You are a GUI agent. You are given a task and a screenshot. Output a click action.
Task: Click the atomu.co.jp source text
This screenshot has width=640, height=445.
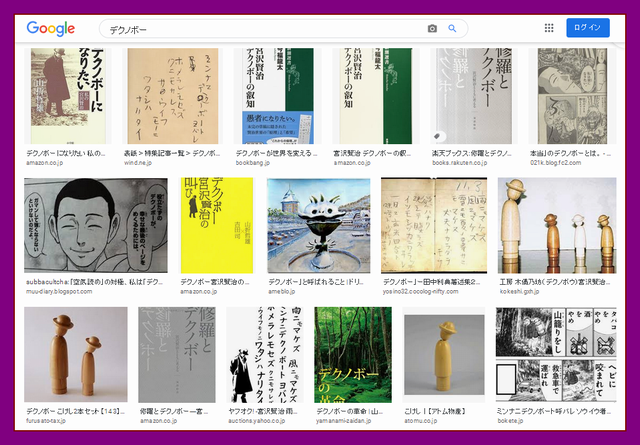(x=420, y=421)
